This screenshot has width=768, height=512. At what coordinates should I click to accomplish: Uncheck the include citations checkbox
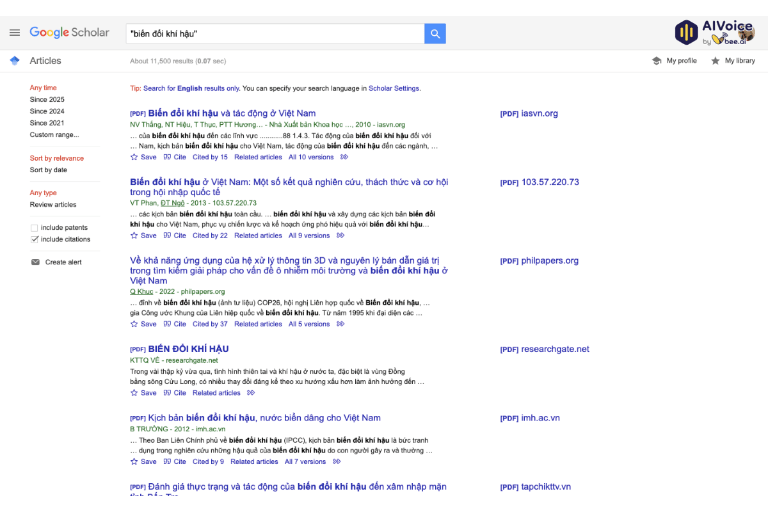pyautogui.click(x=34, y=240)
